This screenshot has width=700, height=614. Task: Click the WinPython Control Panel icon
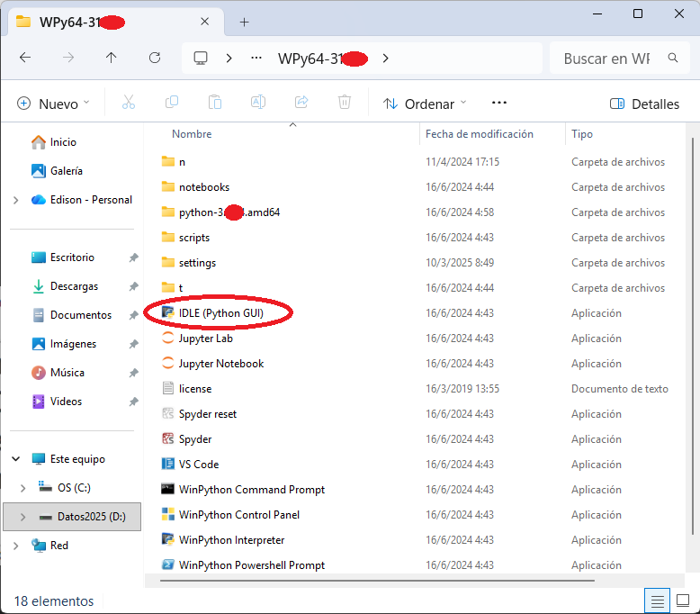point(167,515)
